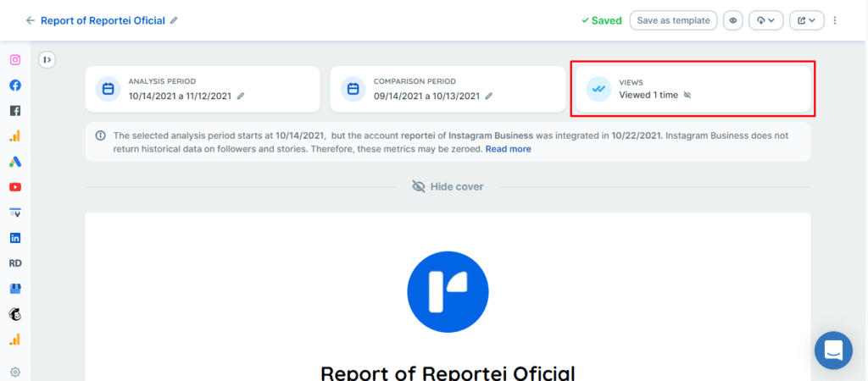Image resolution: width=868 pixels, height=381 pixels.
Task: Toggle Hide cover
Action: 448,187
